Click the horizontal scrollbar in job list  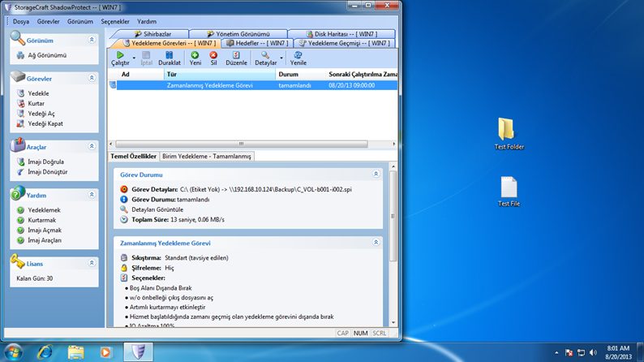click(x=240, y=144)
